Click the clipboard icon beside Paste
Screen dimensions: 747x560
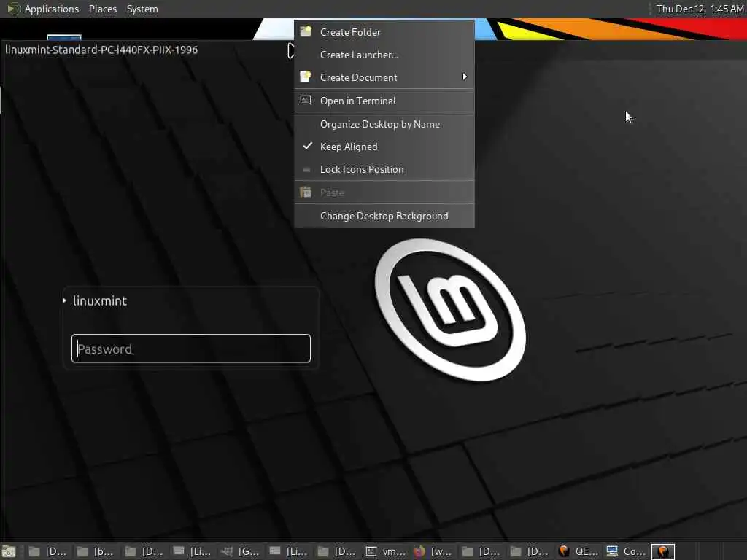306,192
